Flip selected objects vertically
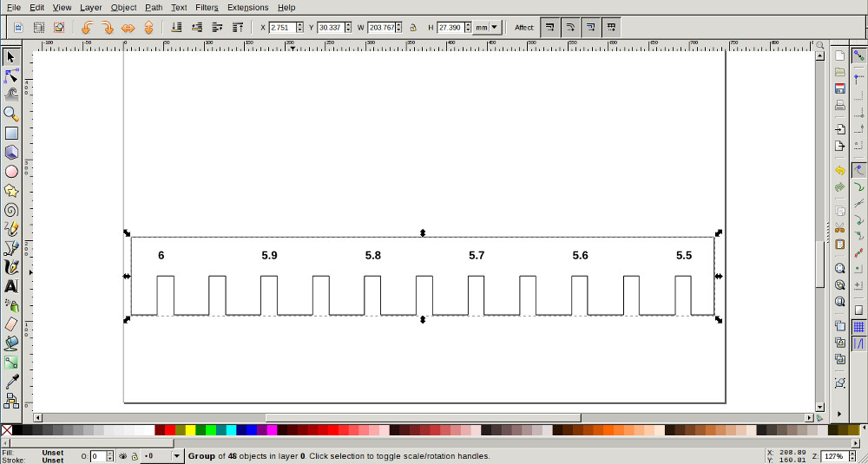This screenshot has height=464, width=868. point(148,27)
